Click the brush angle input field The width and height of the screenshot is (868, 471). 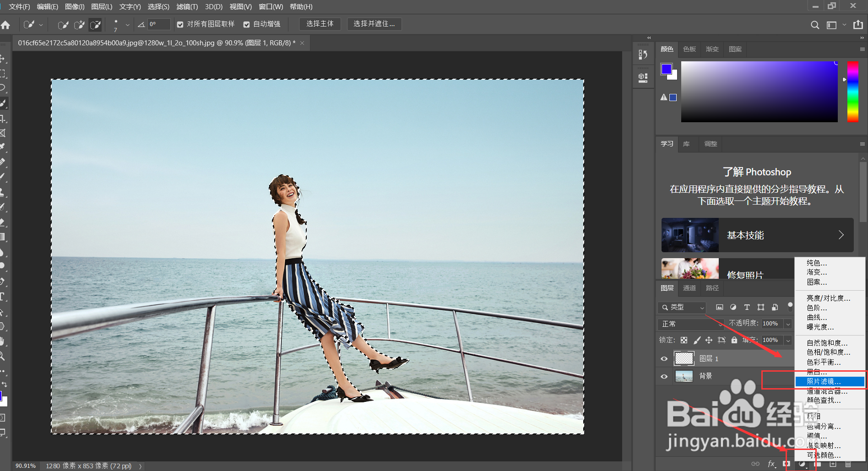pyautogui.click(x=159, y=25)
